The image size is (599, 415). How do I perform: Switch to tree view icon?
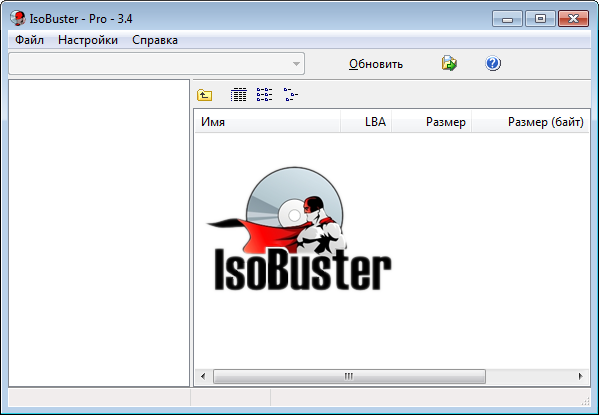point(291,95)
